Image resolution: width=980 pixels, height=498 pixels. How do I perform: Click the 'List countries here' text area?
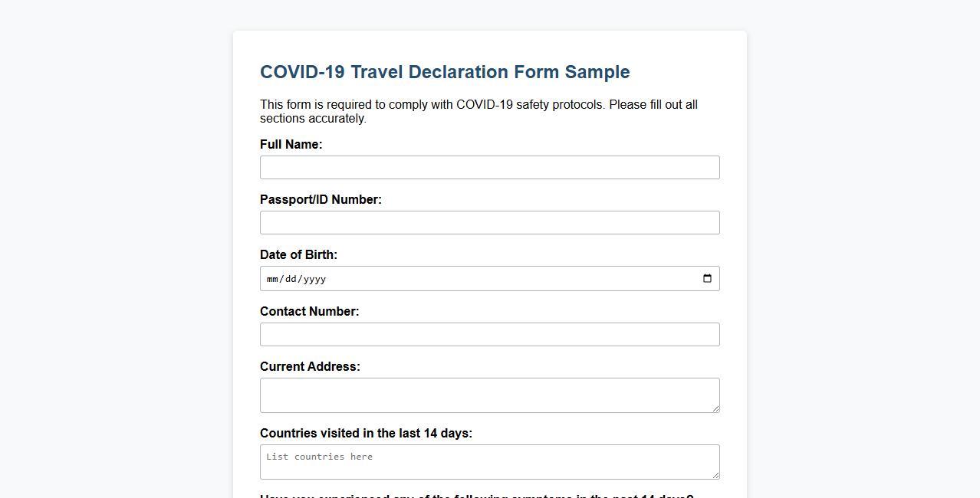(x=489, y=460)
